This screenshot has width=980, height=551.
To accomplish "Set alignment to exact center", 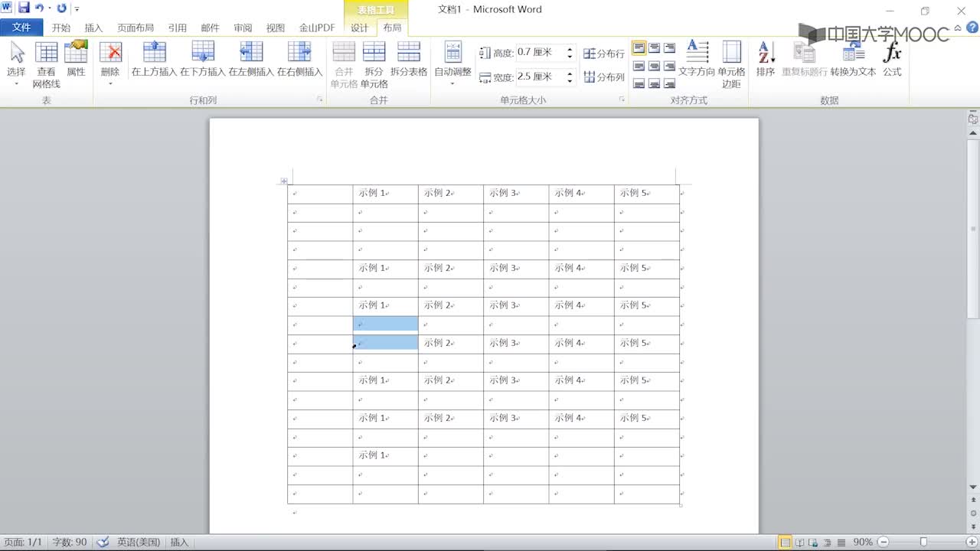I will point(655,66).
